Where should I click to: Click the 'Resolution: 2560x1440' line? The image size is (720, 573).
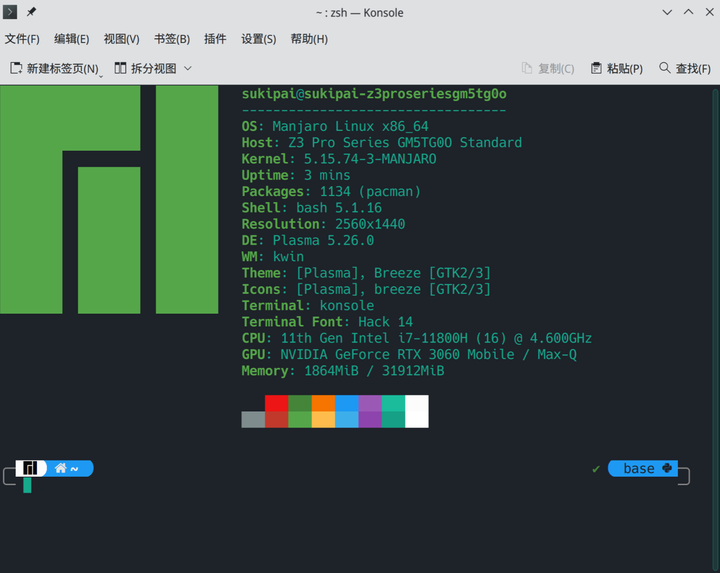click(x=323, y=224)
